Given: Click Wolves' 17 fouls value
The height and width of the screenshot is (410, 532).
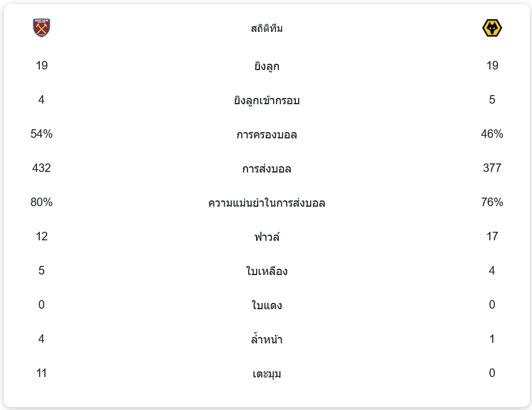Looking at the screenshot, I should pyautogui.click(x=492, y=236).
